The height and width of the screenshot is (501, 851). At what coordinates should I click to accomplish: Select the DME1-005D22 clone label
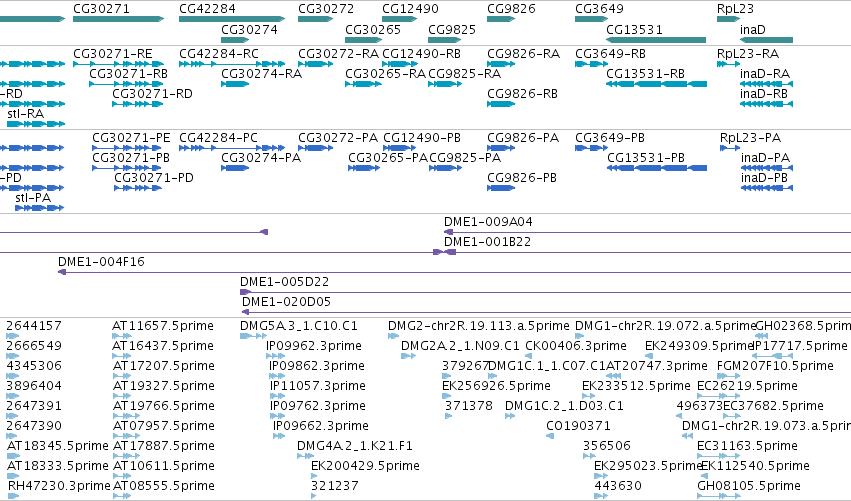tap(284, 282)
